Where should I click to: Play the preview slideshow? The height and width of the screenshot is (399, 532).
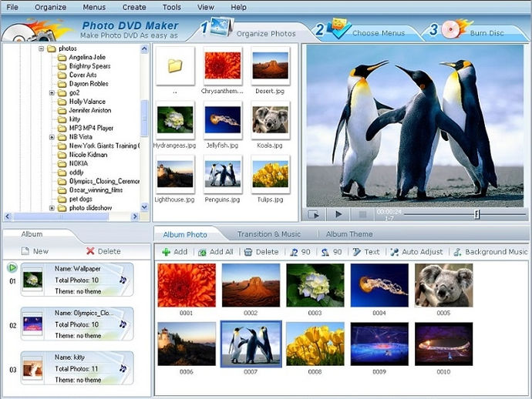click(338, 214)
